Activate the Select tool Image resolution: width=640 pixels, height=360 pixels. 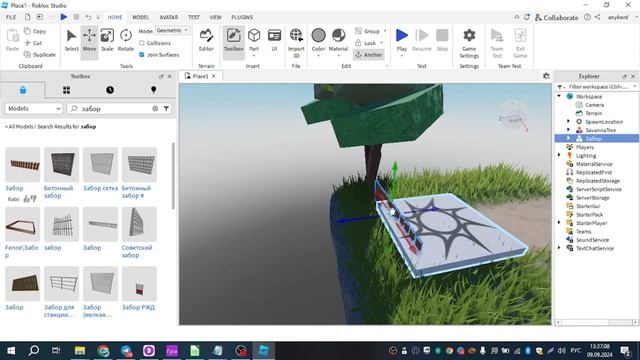71,40
